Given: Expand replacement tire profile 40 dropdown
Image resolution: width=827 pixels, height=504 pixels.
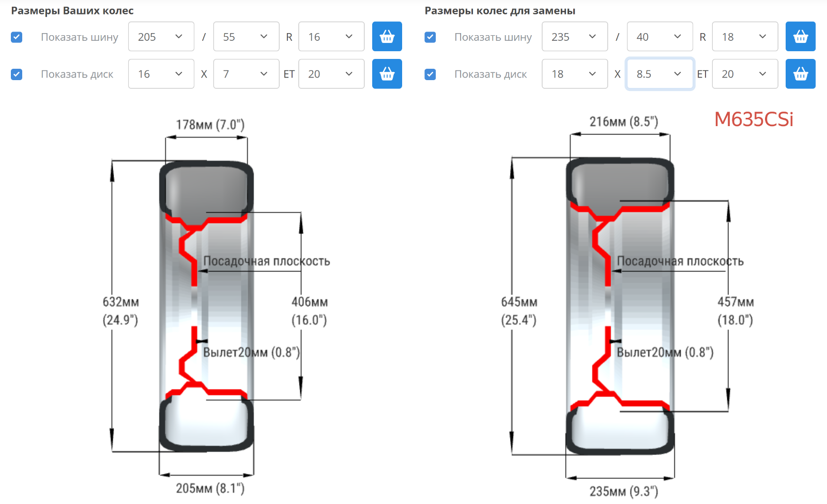Looking at the screenshot, I should pyautogui.click(x=660, y=37).
